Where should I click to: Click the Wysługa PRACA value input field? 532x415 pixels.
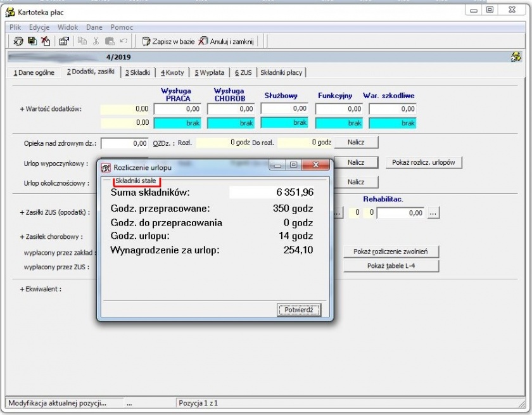177,109
